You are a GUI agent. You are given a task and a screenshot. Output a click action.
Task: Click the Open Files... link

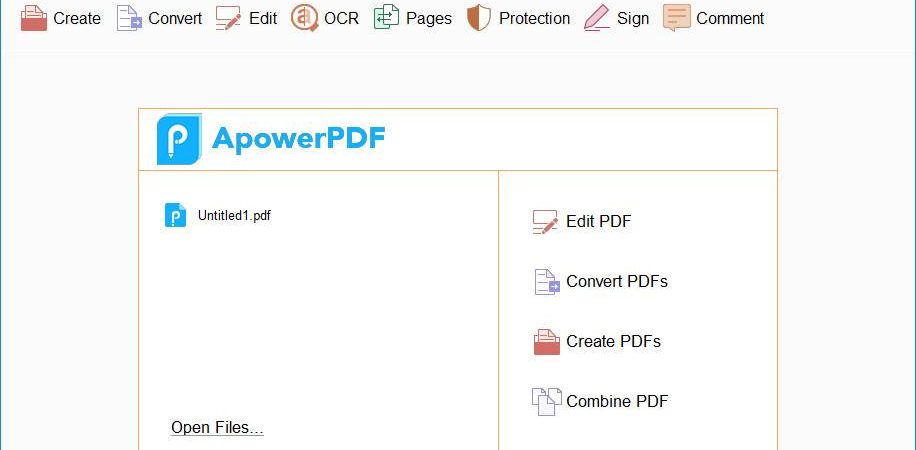[217, 428]
